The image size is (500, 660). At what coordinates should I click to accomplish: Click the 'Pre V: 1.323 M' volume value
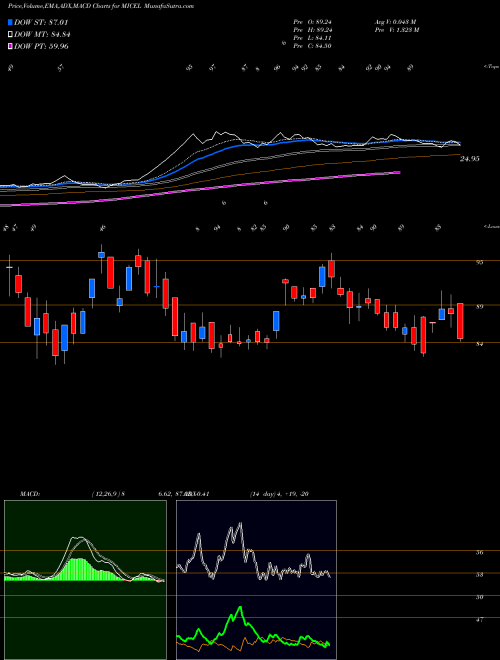[396, 30]
